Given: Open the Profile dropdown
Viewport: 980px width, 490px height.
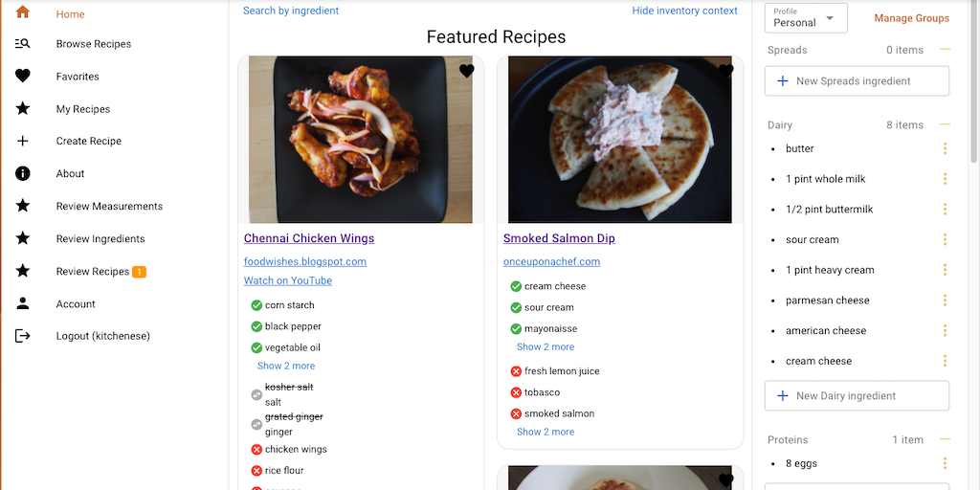Looking at the screenshot, I should click(x=806, y=18).
